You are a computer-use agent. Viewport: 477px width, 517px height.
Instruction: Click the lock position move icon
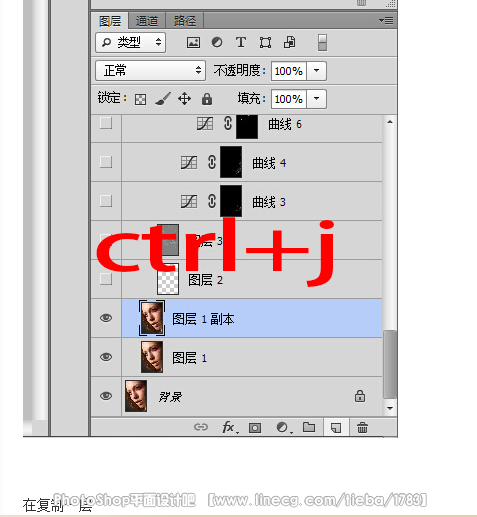tap(184, 99)
